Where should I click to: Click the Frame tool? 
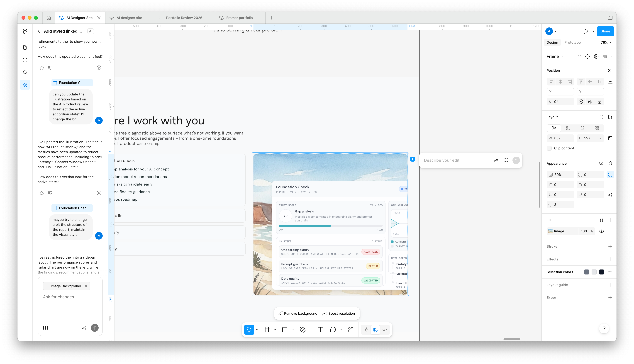tap(267, 330)
